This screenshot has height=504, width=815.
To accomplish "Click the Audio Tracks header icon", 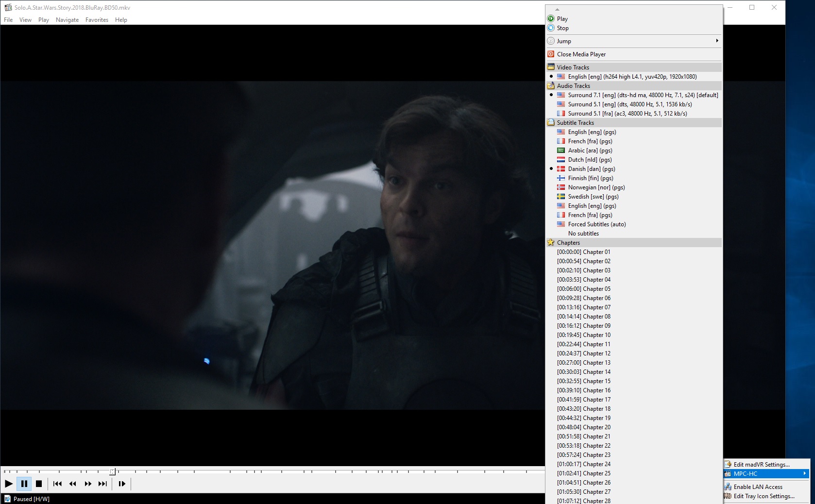I will [551, 86].
